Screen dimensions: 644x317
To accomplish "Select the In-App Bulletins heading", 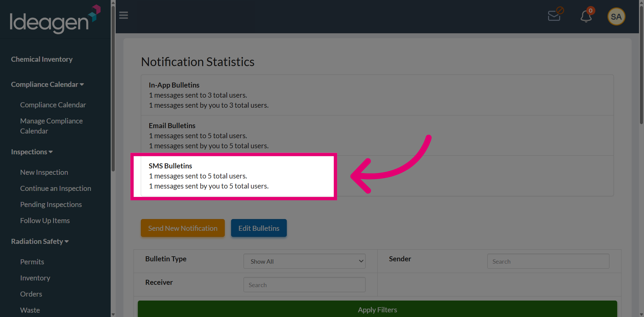I will [x=174, y=85].
